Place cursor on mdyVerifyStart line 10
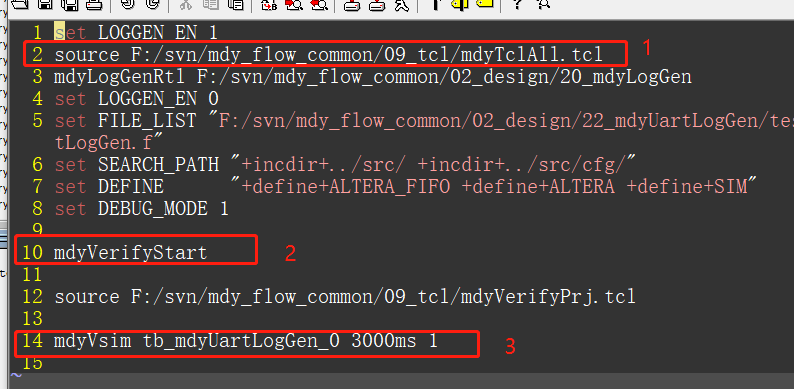This screenshot has height=389, width=794. tap(131, 252)
